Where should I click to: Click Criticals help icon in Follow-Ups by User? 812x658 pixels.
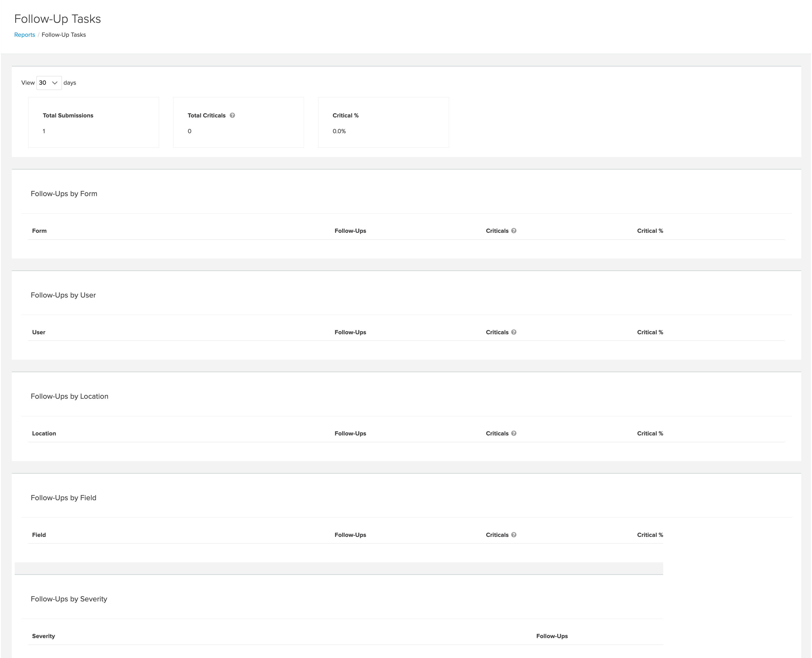[x=514, y=332]
